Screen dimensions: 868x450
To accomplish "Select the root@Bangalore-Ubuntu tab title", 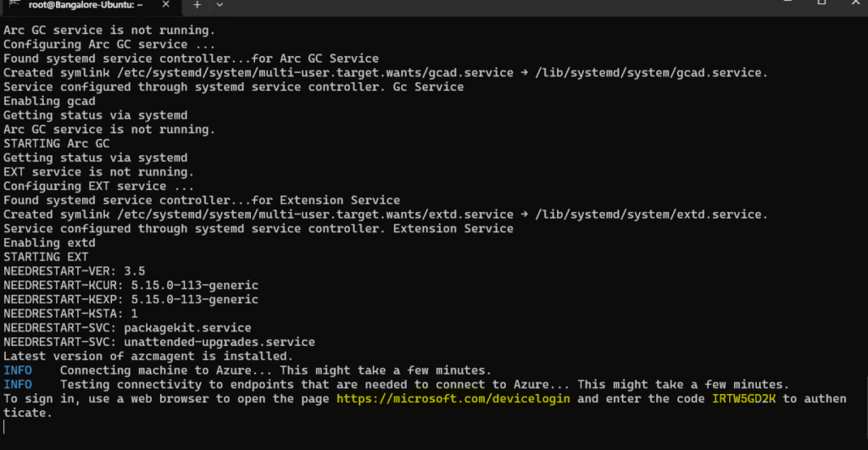I will [85, 4].
